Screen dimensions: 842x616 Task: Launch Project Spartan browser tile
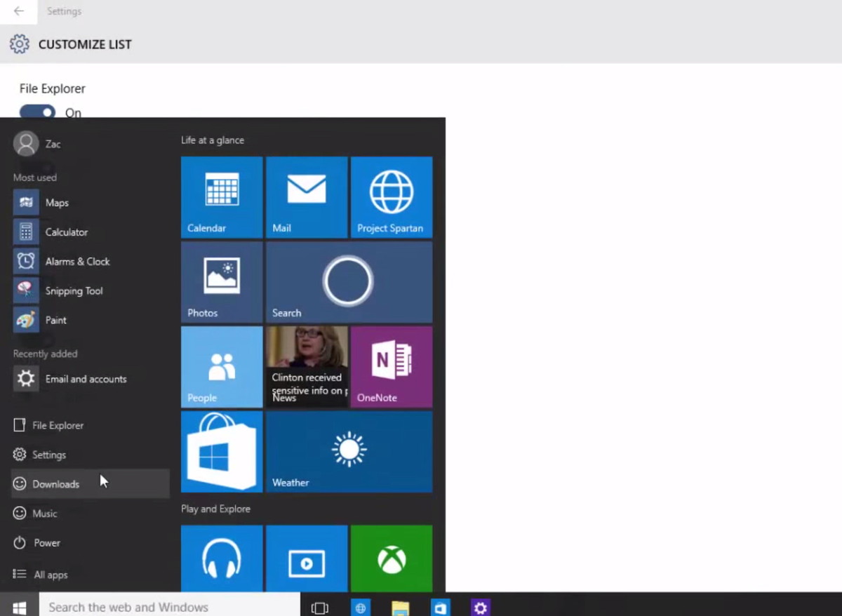click(x=391, y=197)
